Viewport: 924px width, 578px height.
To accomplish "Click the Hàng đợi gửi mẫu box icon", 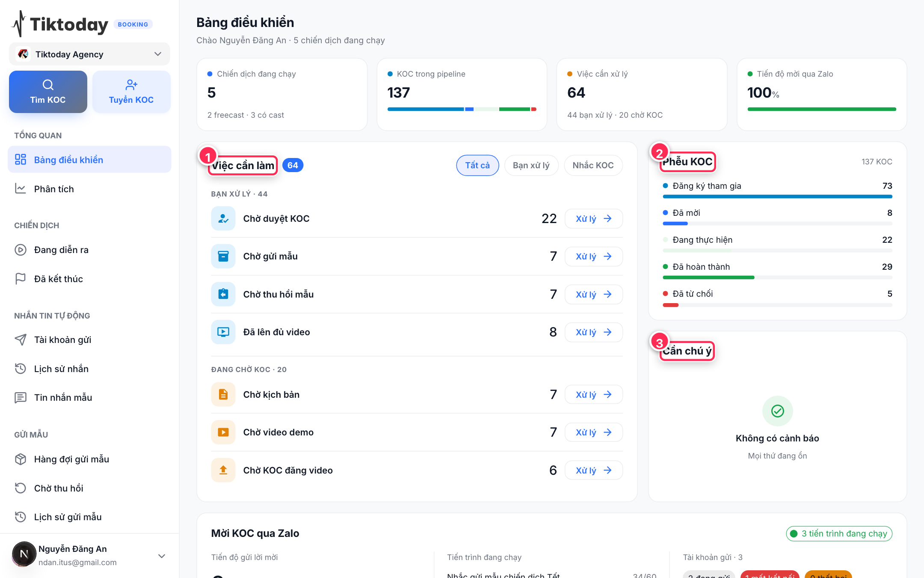I will point(20,459).
